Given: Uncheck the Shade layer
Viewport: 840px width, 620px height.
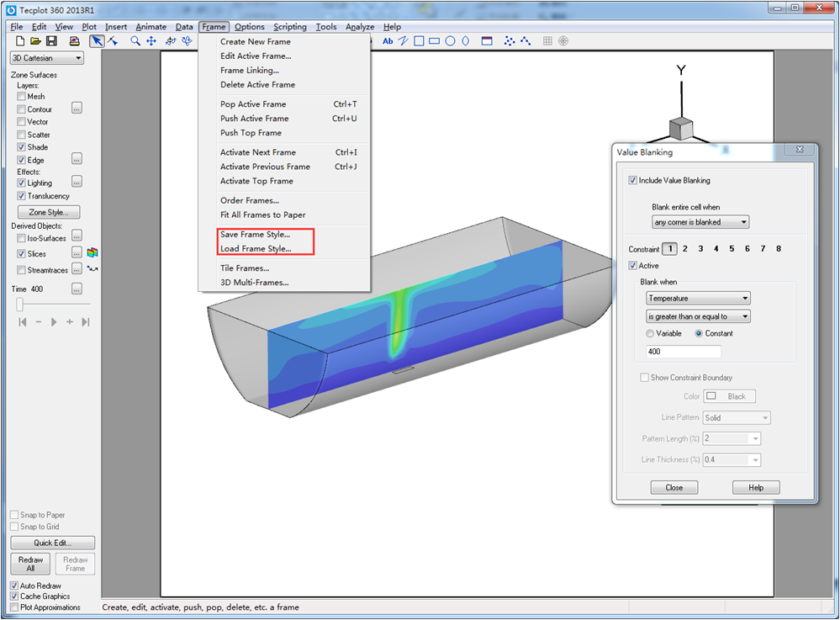Looking at the screenshot, I should click(21, 147).
